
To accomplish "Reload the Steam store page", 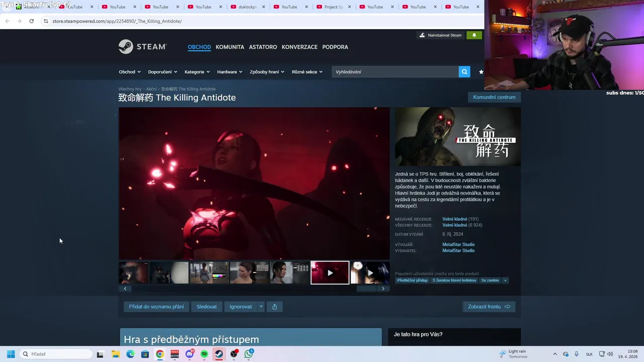I will click(31, 21).
